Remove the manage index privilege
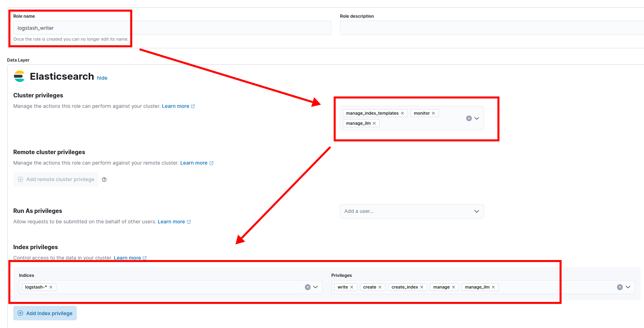Screen dimensions: 644x328 click(x=453, y=287)
